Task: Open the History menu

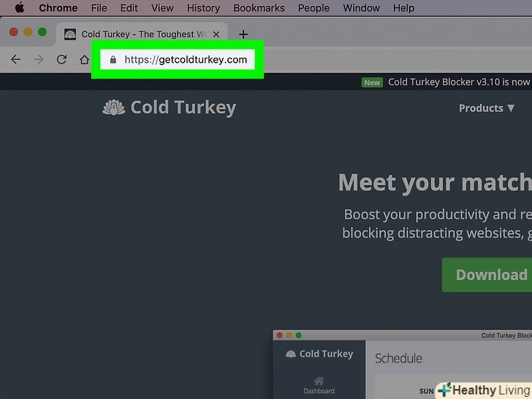Action: click(203, 8)
